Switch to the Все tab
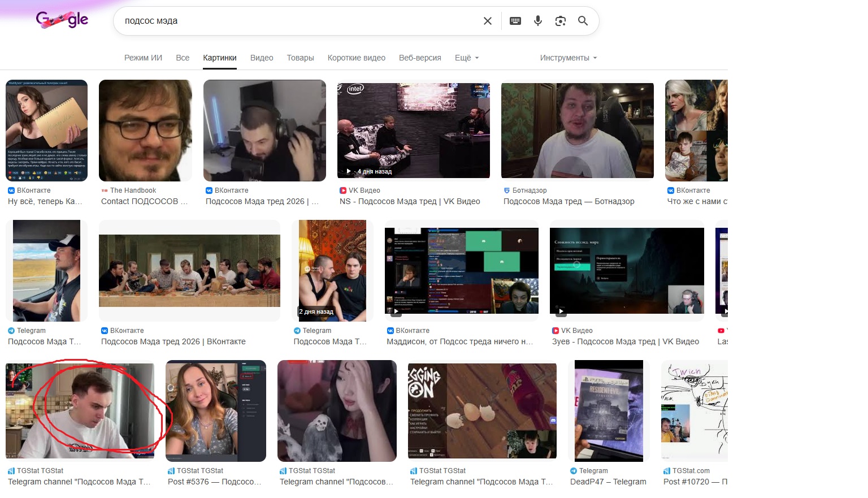This screenshot has height=498, width=868. tap(183, 58)
